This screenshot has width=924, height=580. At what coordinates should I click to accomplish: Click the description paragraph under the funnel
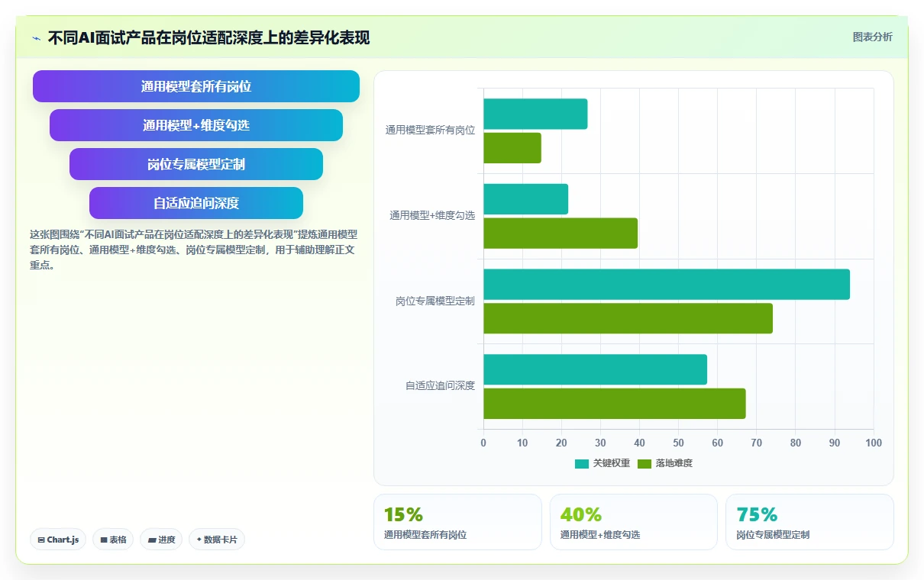pyautogui.click(x=193, y=250)
